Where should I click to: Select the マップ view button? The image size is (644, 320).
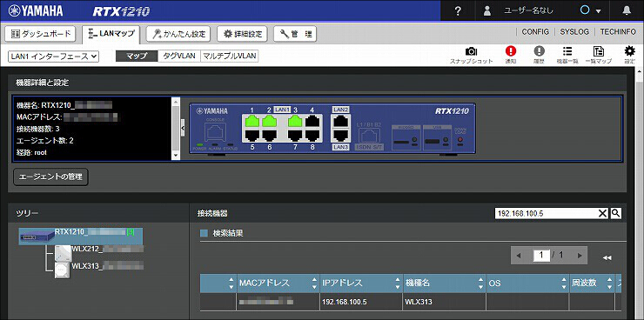137,57
